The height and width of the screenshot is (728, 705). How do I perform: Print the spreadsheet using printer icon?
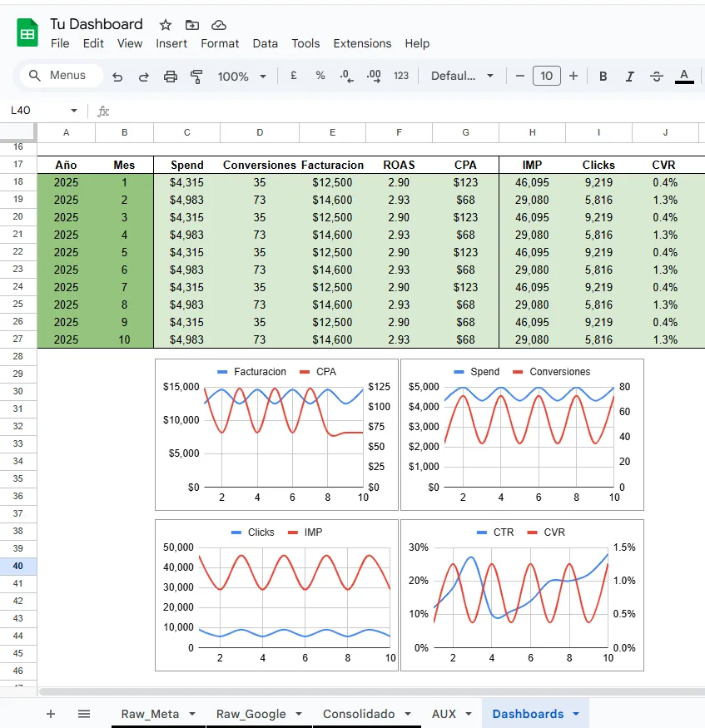(x=171, y=77)
